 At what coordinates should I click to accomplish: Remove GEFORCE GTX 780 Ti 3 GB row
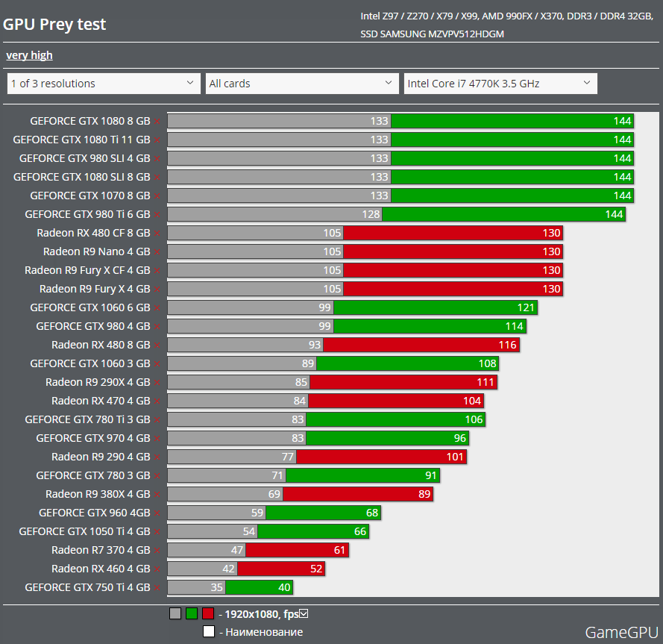tap(157, 419)
